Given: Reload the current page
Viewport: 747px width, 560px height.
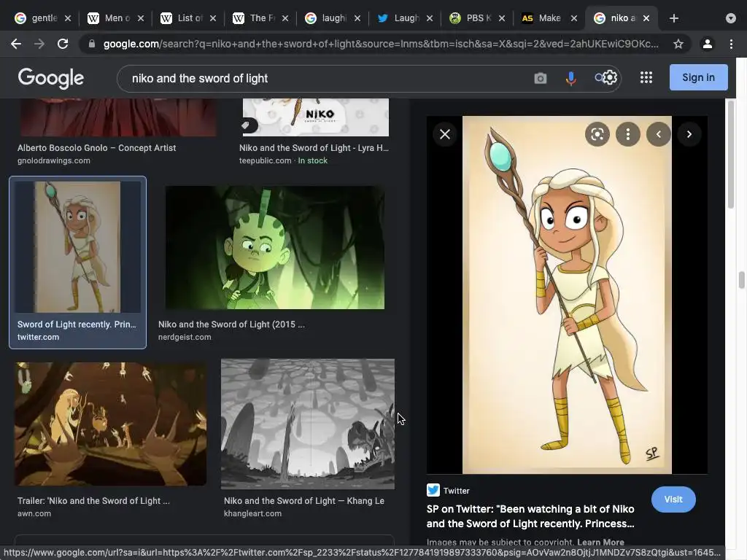Looking at the screenshot, I should pos(63,44).
